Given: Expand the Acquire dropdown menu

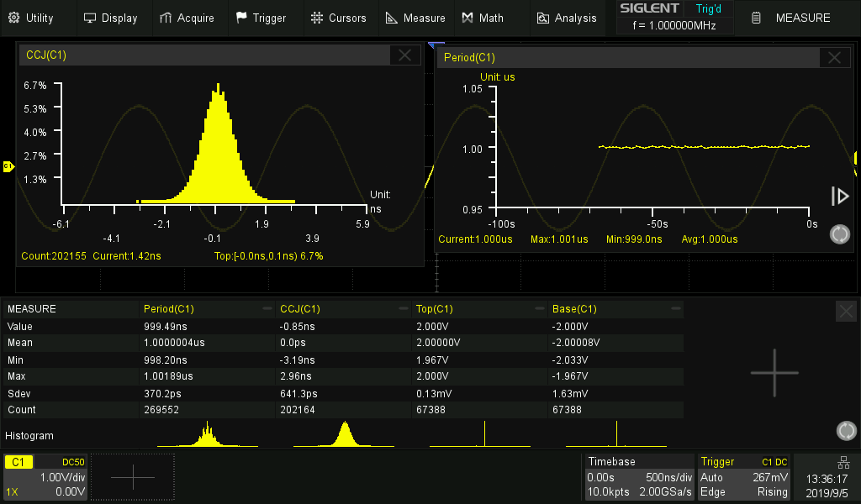Looking at the screenshot, I should [187, 18].
